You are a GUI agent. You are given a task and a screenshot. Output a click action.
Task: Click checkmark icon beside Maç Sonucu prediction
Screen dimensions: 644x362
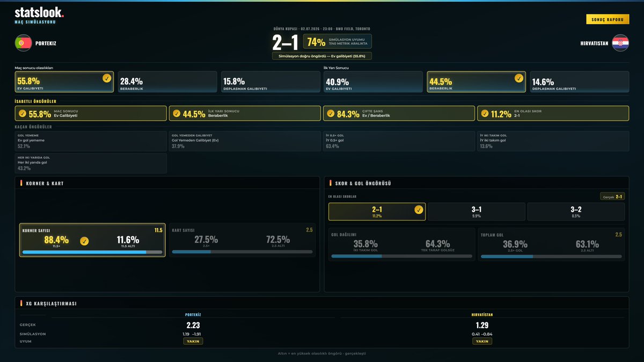point(22,113)
